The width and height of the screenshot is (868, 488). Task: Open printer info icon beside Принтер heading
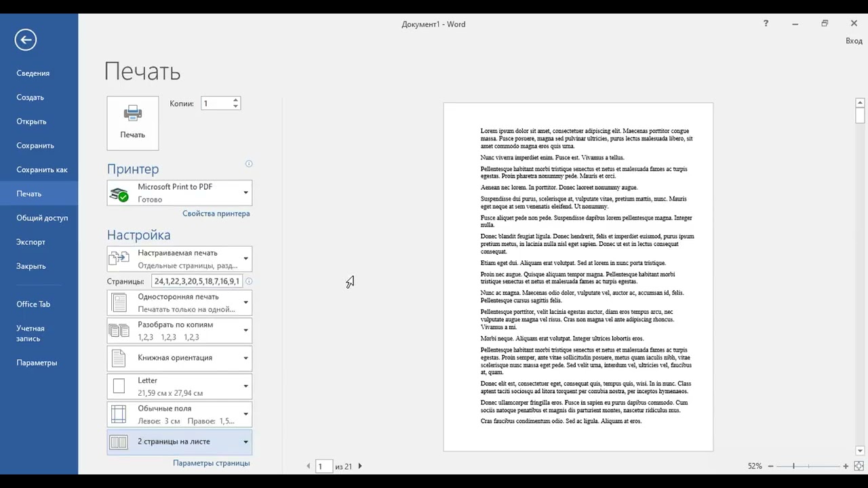(x=249, y=164)
